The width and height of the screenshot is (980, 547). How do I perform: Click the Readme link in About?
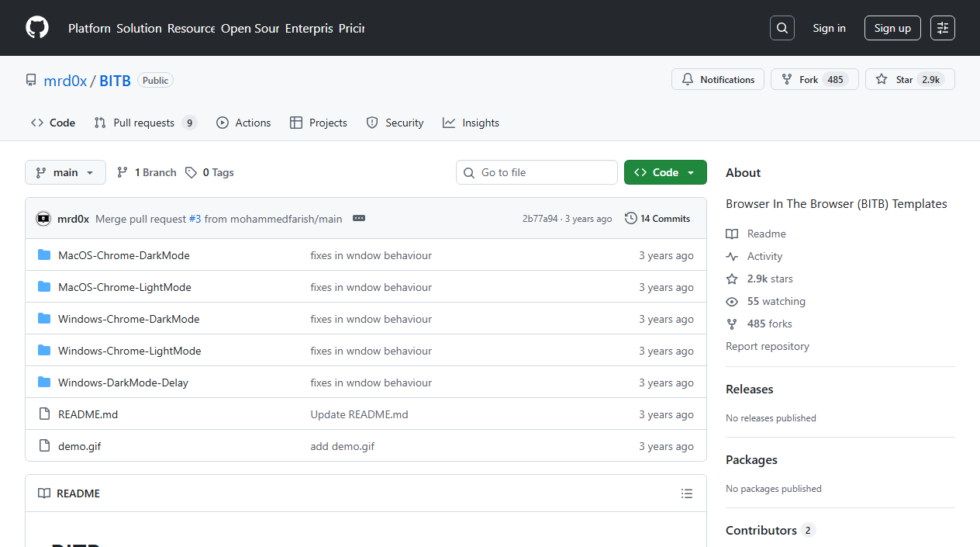pos(756,234)
